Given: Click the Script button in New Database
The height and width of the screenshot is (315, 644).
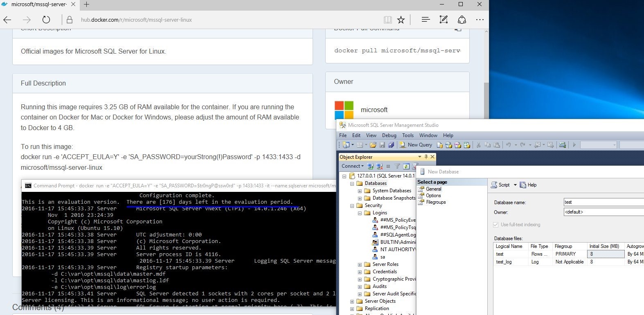Looking at the screenshot, I should point(500,185).
